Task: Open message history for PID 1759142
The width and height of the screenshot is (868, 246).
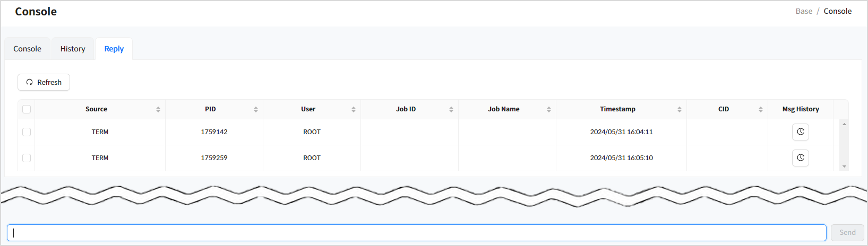Action: click(x=800, y=132)
